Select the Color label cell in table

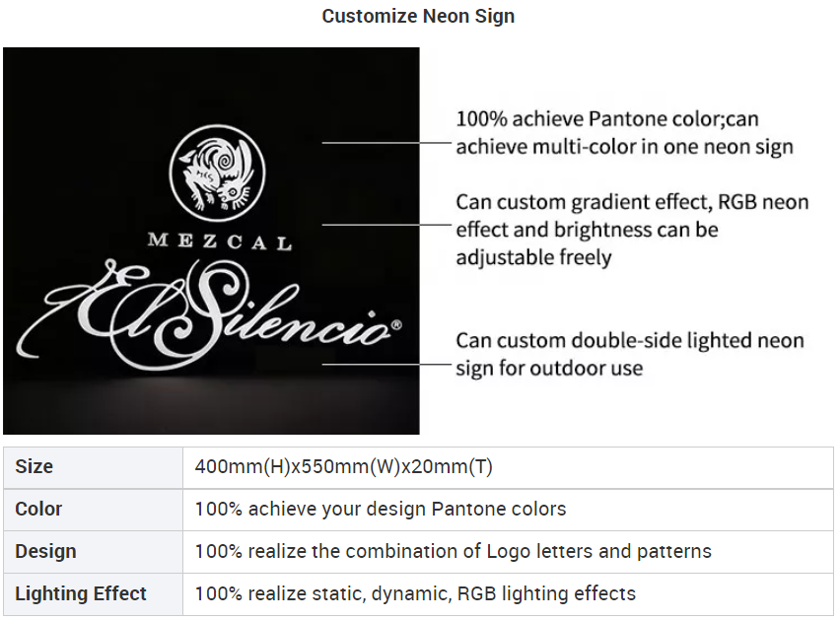pyautogui.click(x=93, y=510)
